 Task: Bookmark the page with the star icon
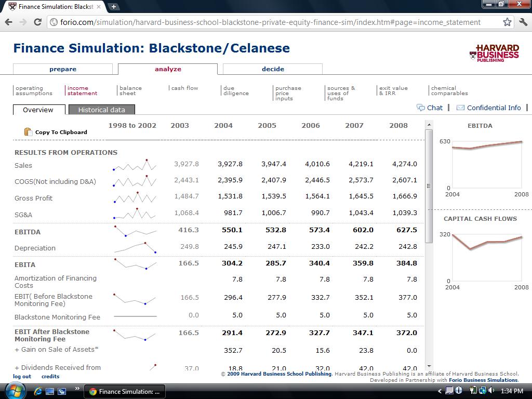pos(507,22)
